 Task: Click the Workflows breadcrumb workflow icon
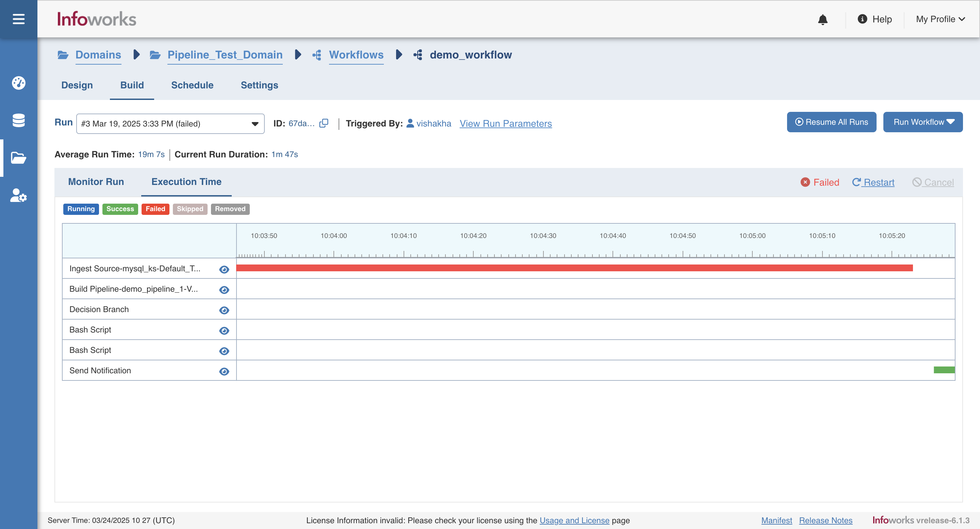pyautogui.click(x=317, y=55)
